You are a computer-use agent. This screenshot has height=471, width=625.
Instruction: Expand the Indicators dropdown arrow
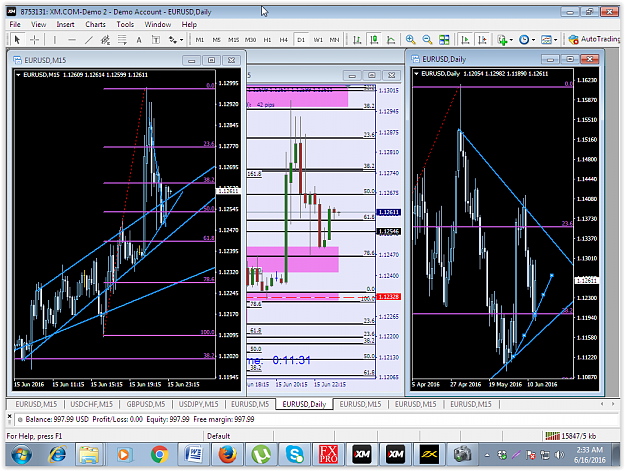[x=511, y=40]
